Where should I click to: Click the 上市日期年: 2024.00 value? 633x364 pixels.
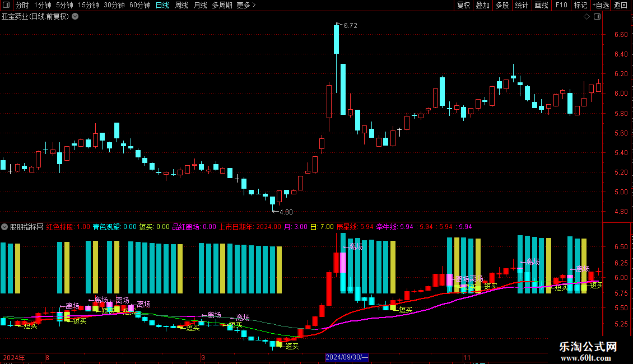coord(250,227)
